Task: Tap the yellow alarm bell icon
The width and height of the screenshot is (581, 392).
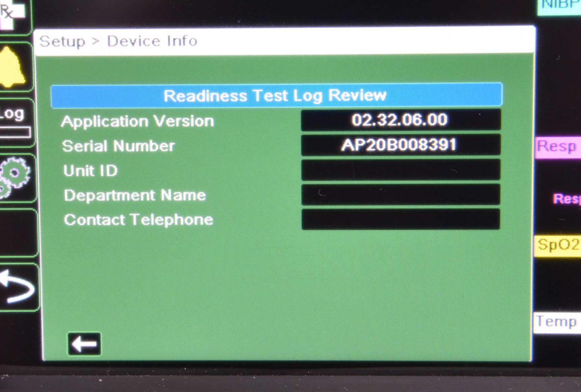Action: click(13, 67)
